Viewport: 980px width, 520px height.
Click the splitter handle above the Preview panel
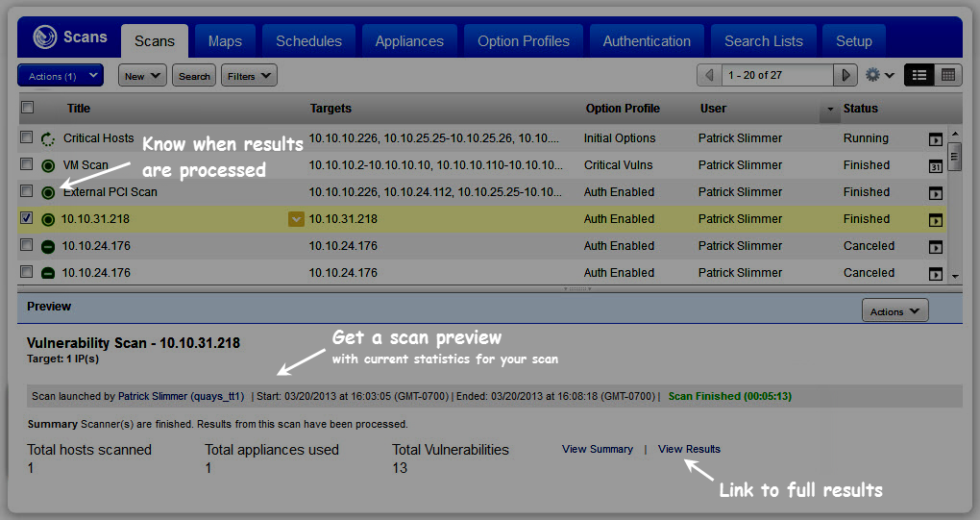click(x=577, y=288)
